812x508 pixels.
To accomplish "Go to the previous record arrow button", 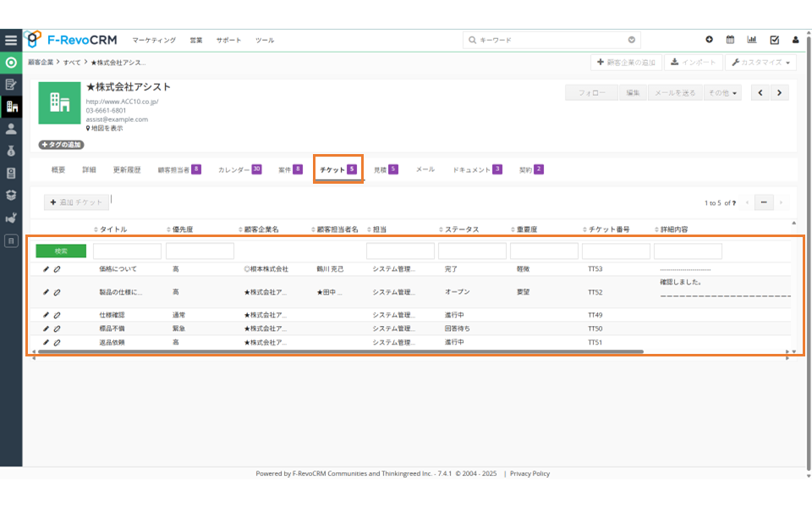I will (760, 93).
